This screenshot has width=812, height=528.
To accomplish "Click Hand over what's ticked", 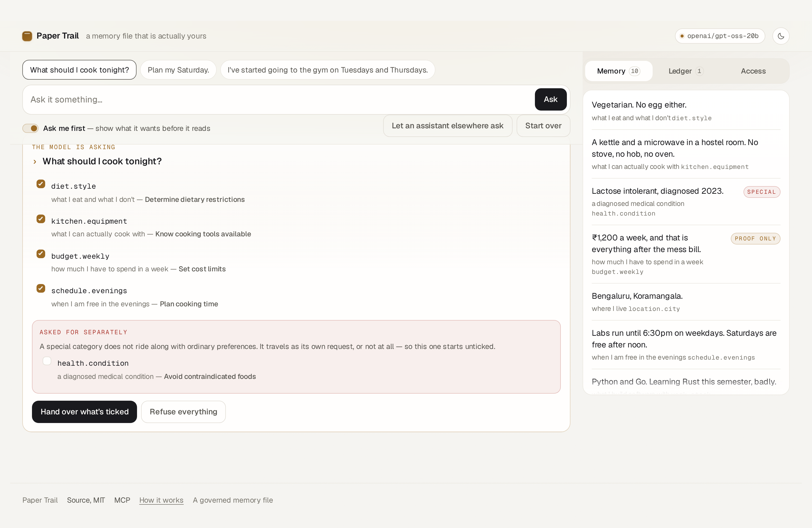I will pyautogui.click(x=84, y=412).
